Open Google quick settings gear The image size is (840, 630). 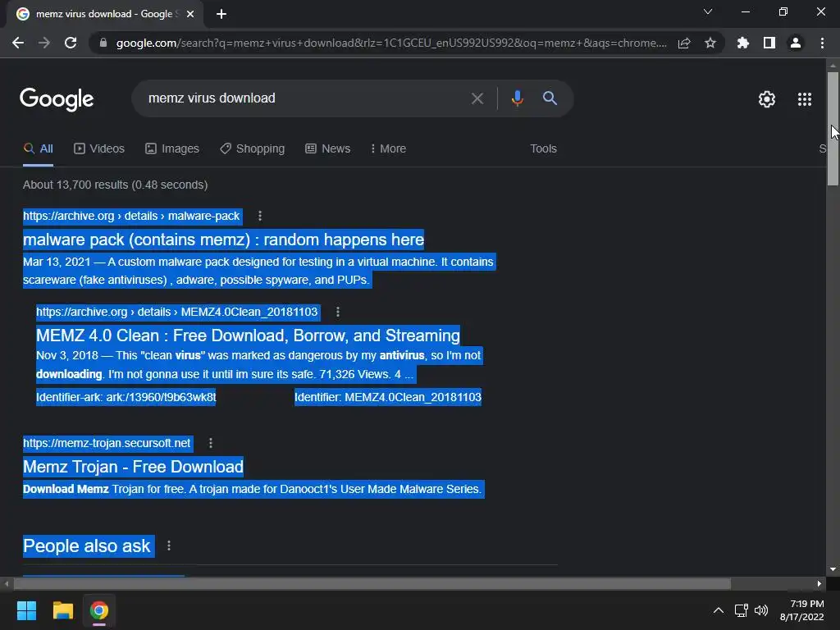point(767,99)
